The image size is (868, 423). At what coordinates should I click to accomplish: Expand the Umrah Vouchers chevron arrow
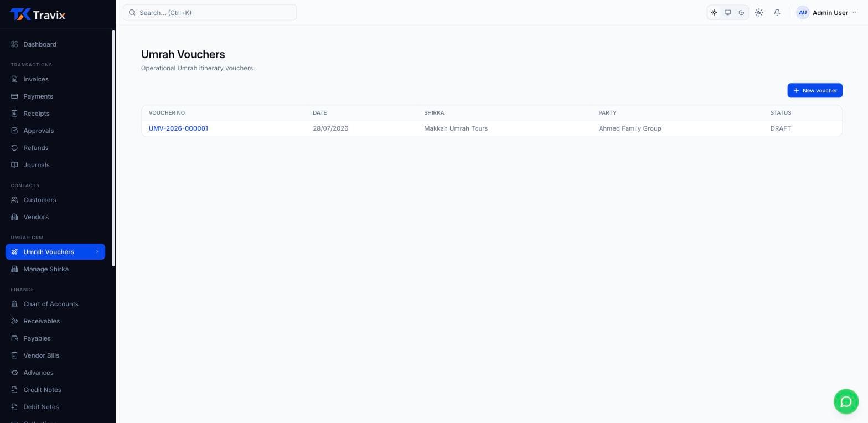coord(97,252)
